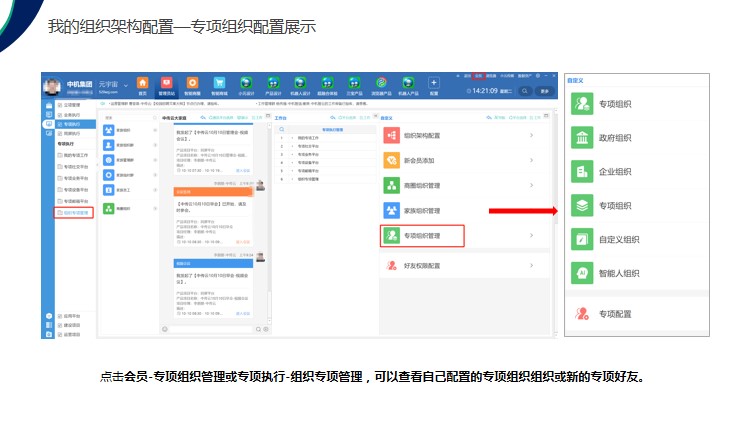Open 自定义组织 icon in right panel
This screenshot has width=750, height=422.
582,239
